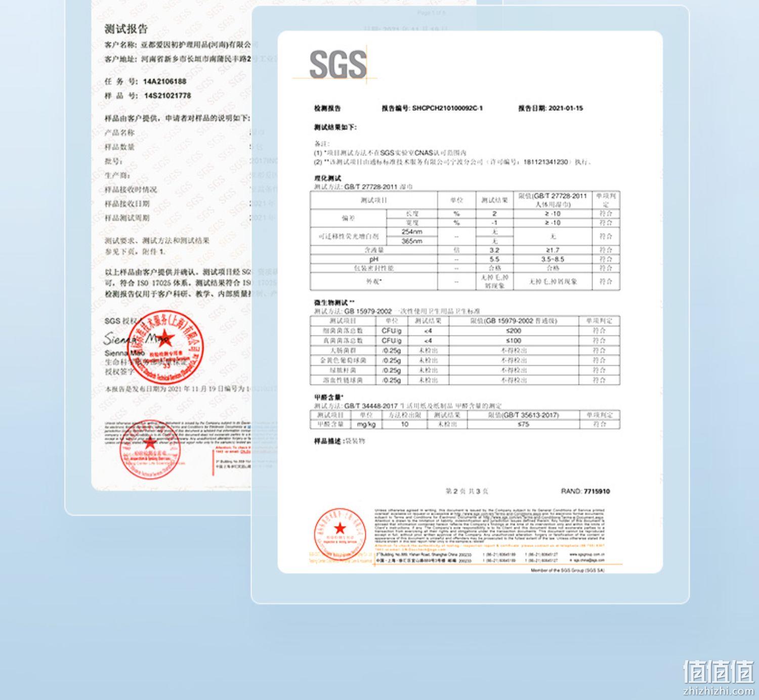Select the RAND: 7715910 code

[x=585, y=491]
